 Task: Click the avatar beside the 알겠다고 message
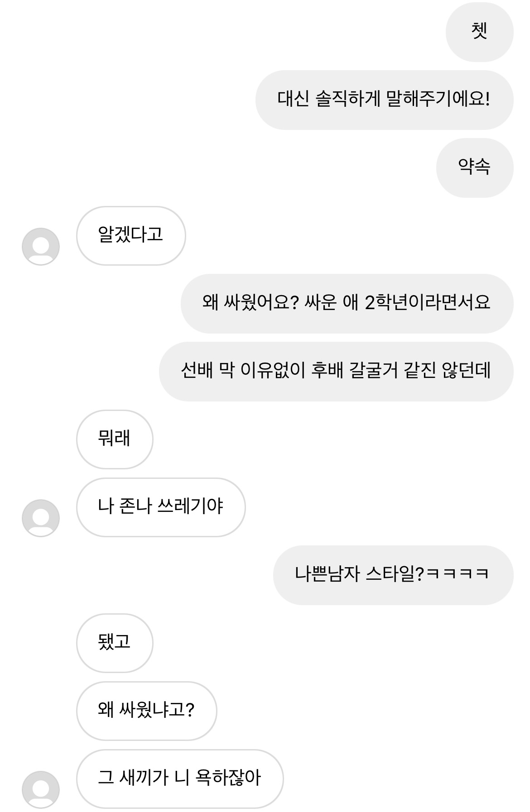click(x=41, y=247)
